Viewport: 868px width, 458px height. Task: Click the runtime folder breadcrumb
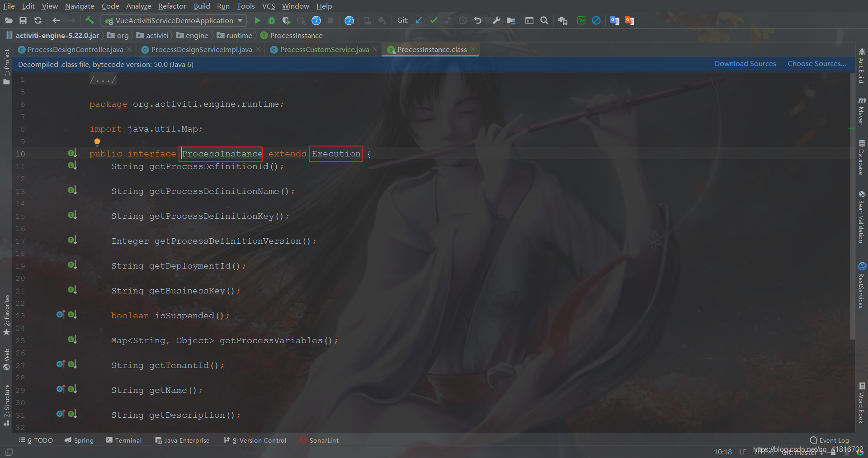[x=234, y=35]
